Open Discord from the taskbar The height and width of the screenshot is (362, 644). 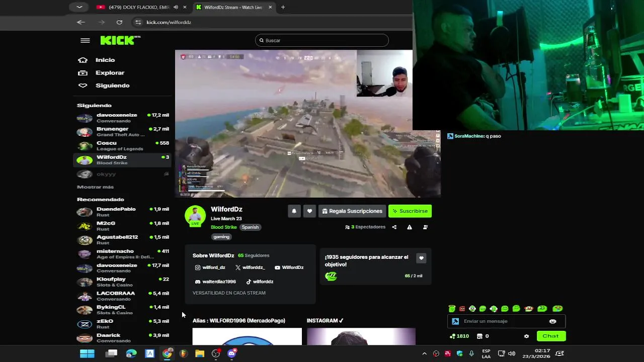232,353
